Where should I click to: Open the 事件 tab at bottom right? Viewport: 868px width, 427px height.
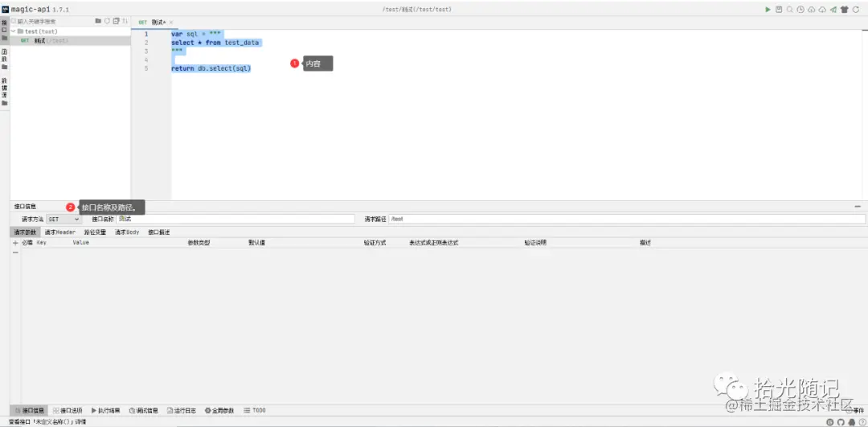pyautogui.click(x=854, y=410)
